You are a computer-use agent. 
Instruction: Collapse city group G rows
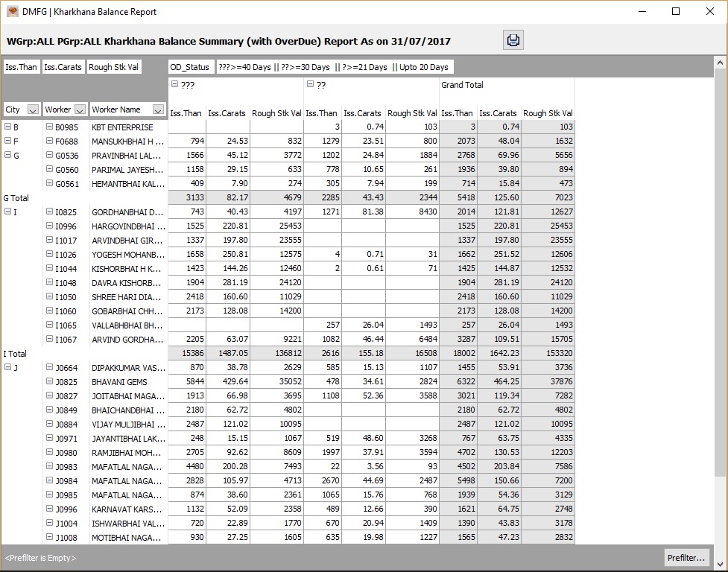pos(8,155)
